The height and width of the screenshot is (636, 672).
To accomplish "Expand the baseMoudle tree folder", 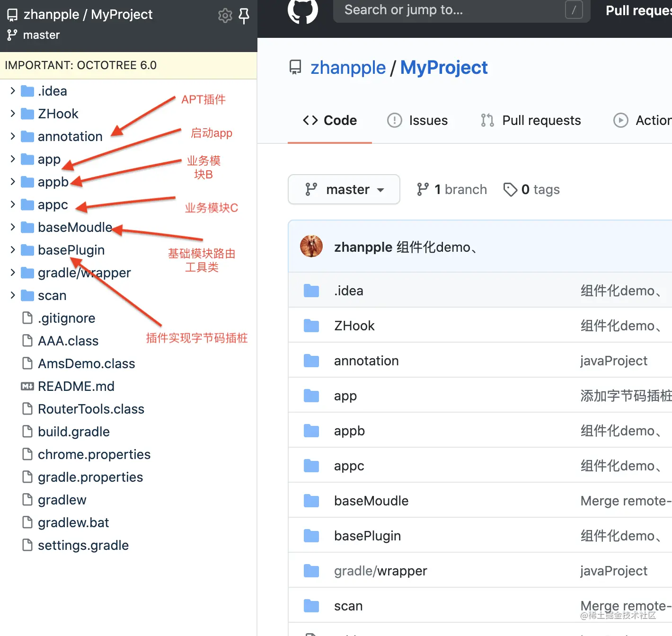I will coord(13,227).
